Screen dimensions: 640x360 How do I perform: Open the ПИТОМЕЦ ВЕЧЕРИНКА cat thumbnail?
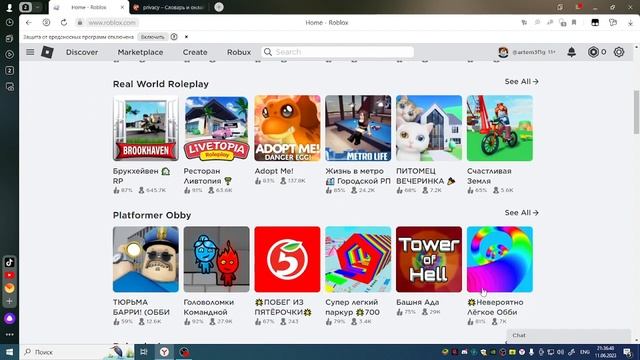(429, 128)
